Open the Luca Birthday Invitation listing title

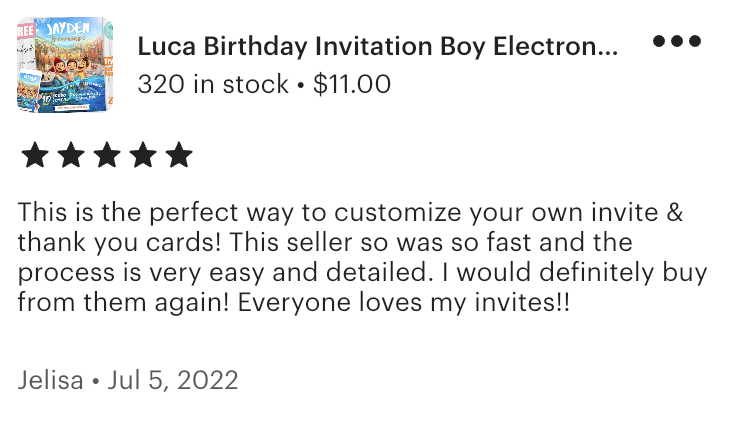[378, 46]
